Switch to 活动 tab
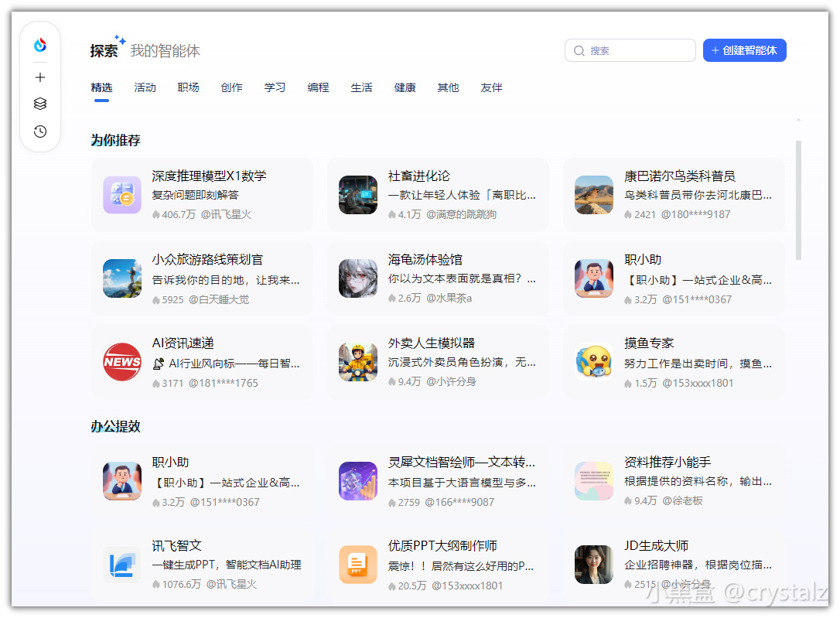Screen dimensions: 840x618 (x=145, y=88)
